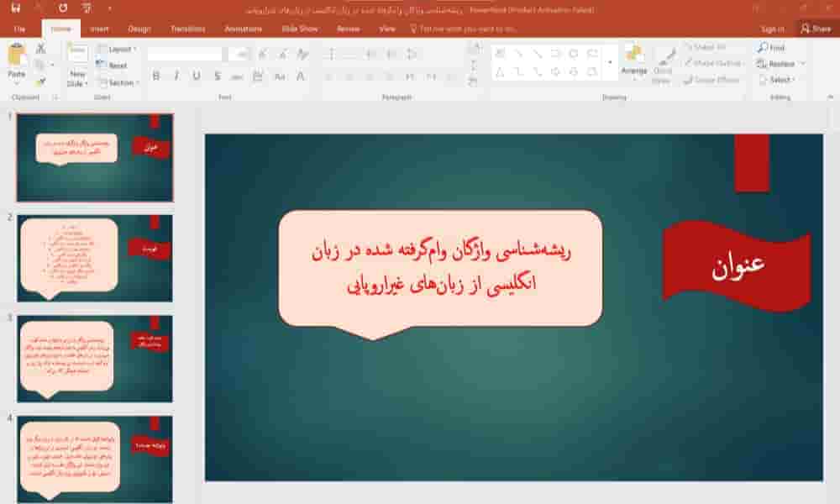This screenshot has width=840, height=504.
Task: Click the Tell me search field
Action: pyautogui.click(x=466, y=29)
